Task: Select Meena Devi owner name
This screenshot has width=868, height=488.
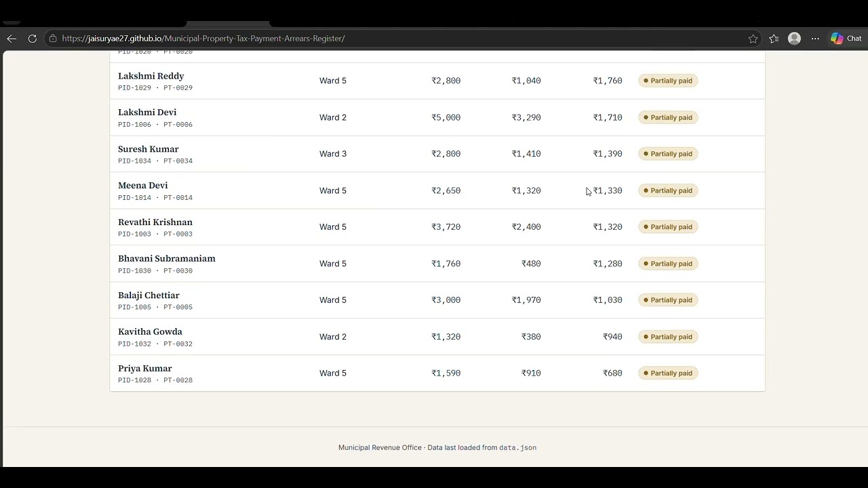Action: (143, 186)
